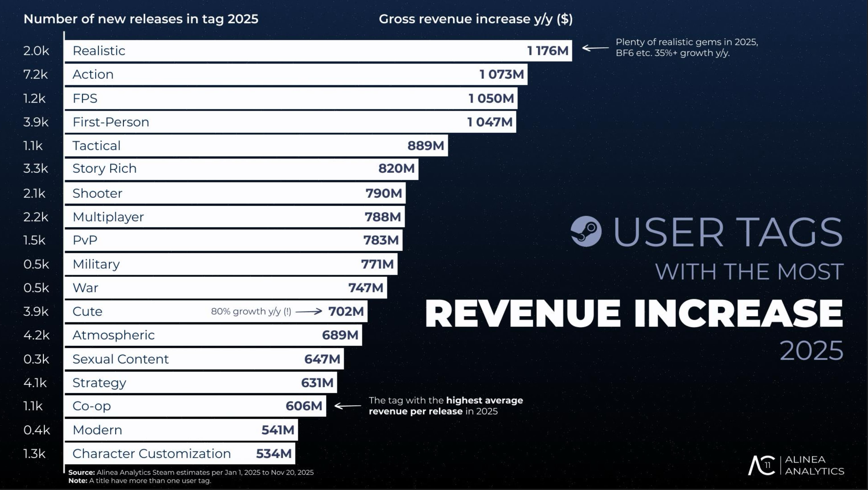
Task: Click the highest average revenue annotation
Action: (x=445, y=406)
